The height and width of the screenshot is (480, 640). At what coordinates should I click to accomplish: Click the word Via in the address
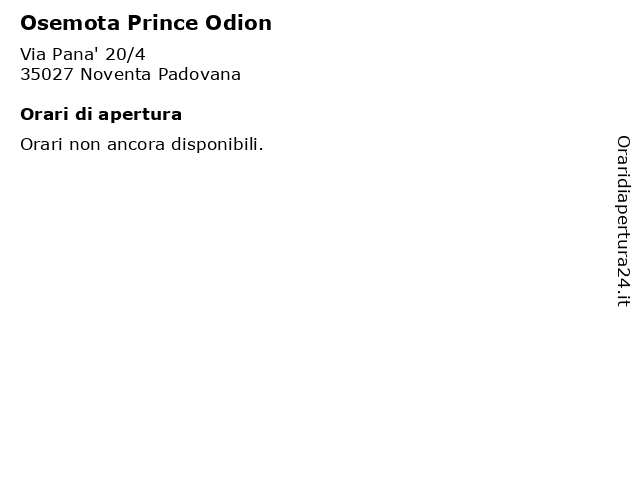(x=33, y=54)
